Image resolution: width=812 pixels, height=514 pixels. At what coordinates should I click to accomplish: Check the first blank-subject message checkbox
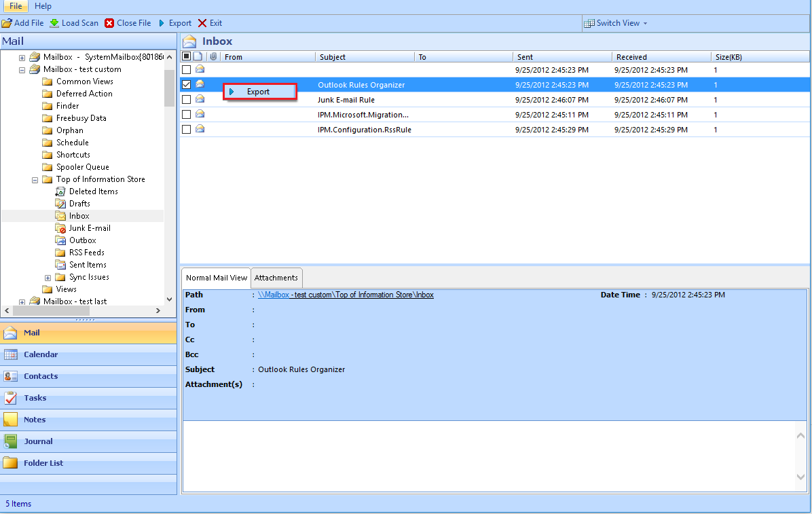click(x=187, y=69)
